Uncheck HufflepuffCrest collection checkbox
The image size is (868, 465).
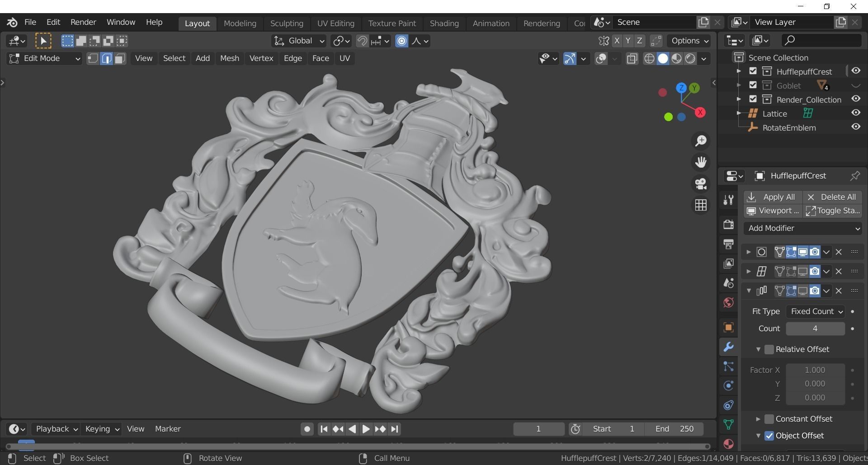coord(753,71)
